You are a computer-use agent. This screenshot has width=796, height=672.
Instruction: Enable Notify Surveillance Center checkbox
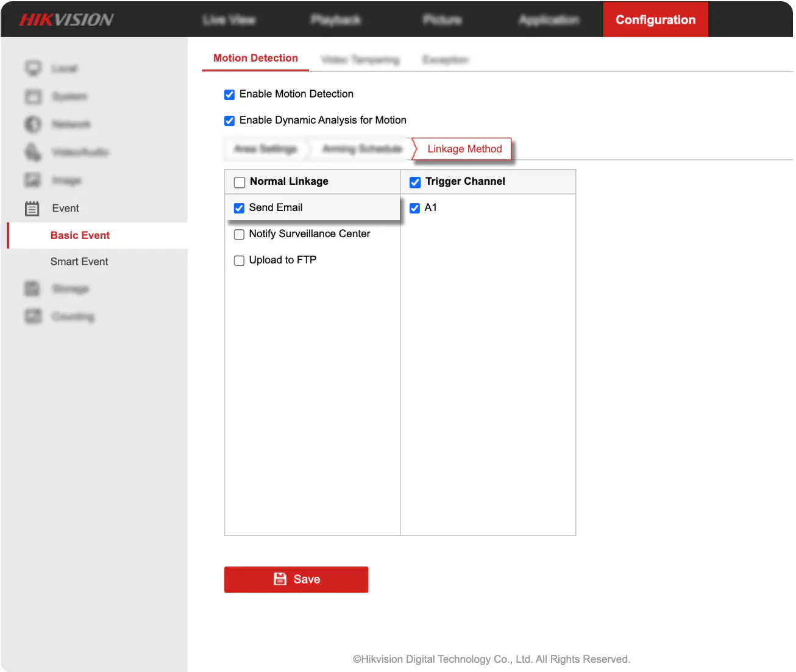(x=239, y=235)
